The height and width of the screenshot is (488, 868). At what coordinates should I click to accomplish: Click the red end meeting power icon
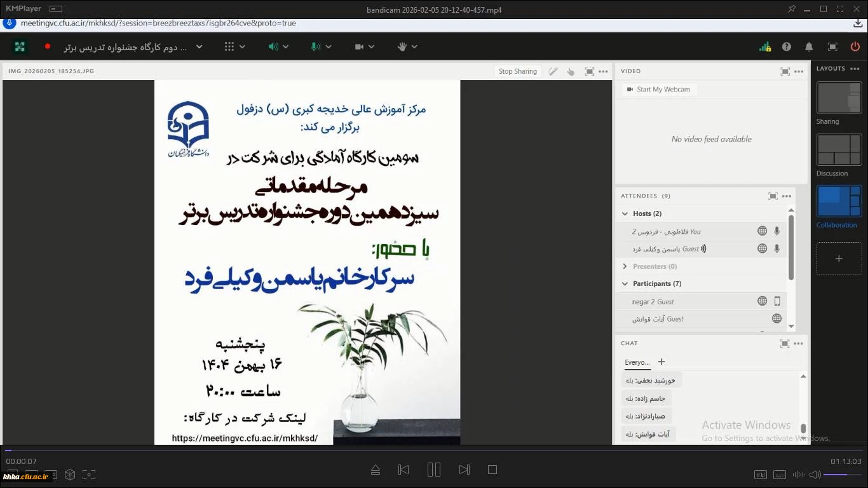pyautogui.click(x=855, y=47)
